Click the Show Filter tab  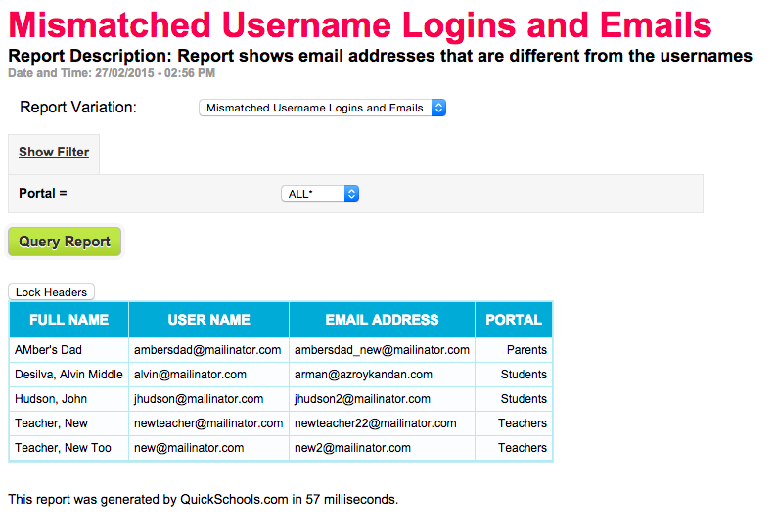[x=54, y=153]
